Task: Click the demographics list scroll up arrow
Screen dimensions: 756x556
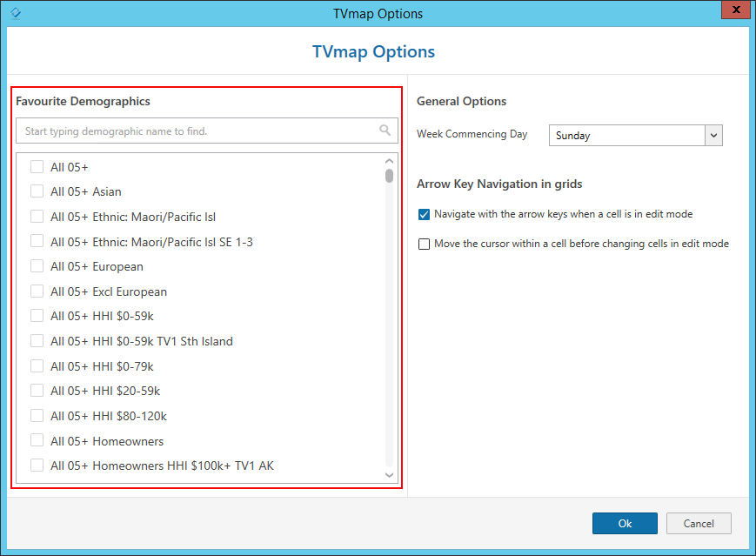Action: click(x=389, y=161)
